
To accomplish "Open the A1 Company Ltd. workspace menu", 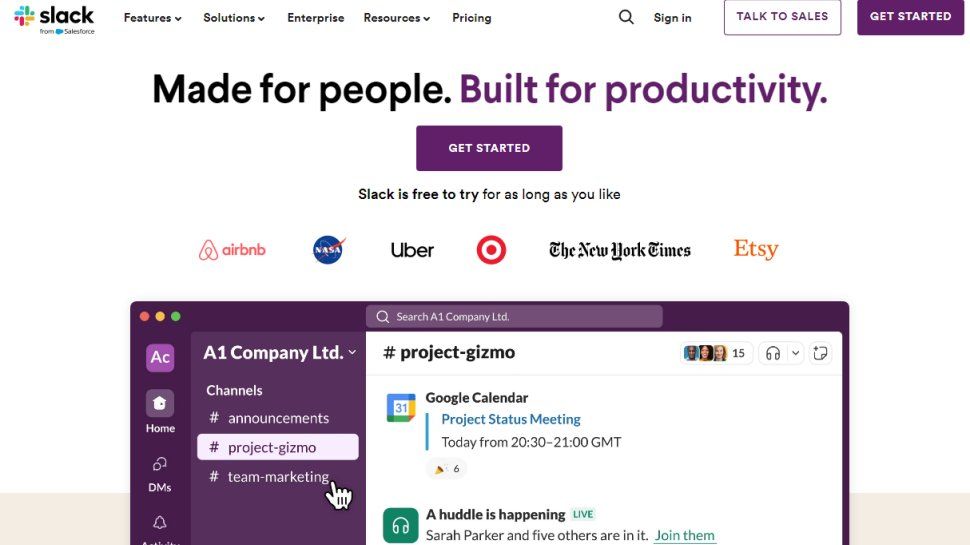I will (280, 353).
